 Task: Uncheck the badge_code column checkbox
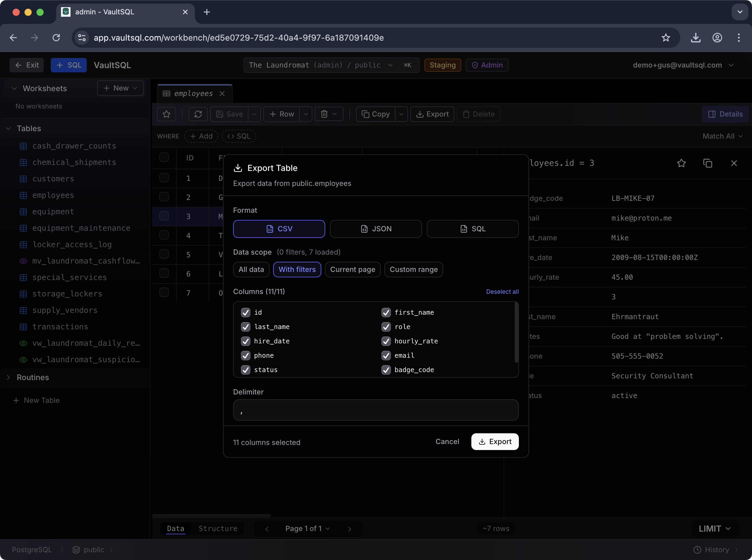[x=386, y=370]
